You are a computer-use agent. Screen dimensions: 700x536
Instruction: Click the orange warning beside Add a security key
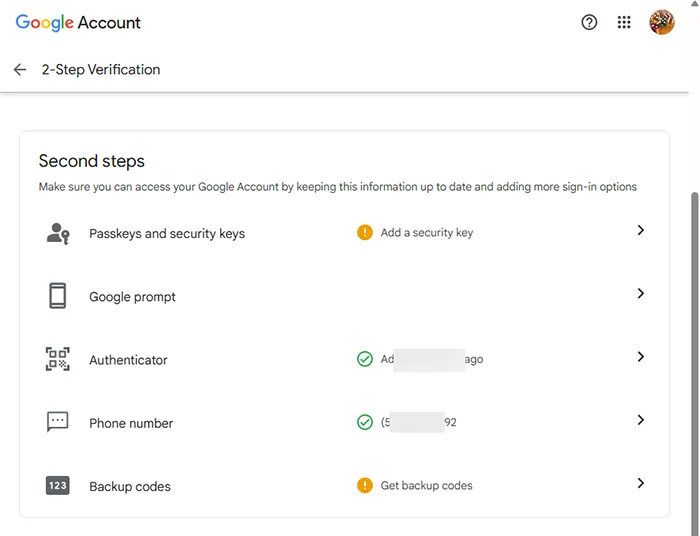coord(365,233)
